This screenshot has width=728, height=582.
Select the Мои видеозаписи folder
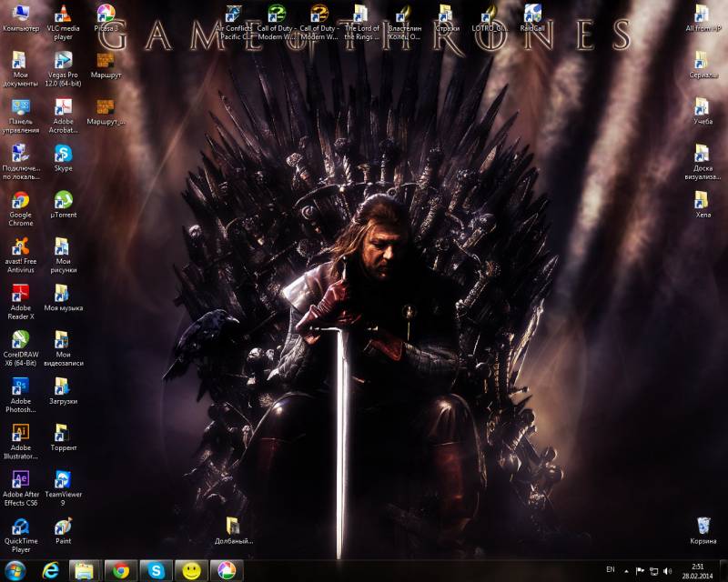coord(63,348)
